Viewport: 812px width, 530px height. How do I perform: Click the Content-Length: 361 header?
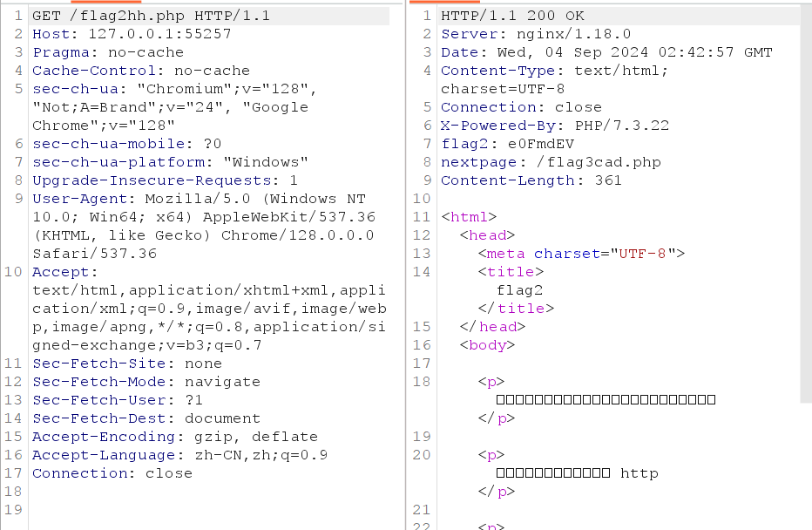[531, 180]
